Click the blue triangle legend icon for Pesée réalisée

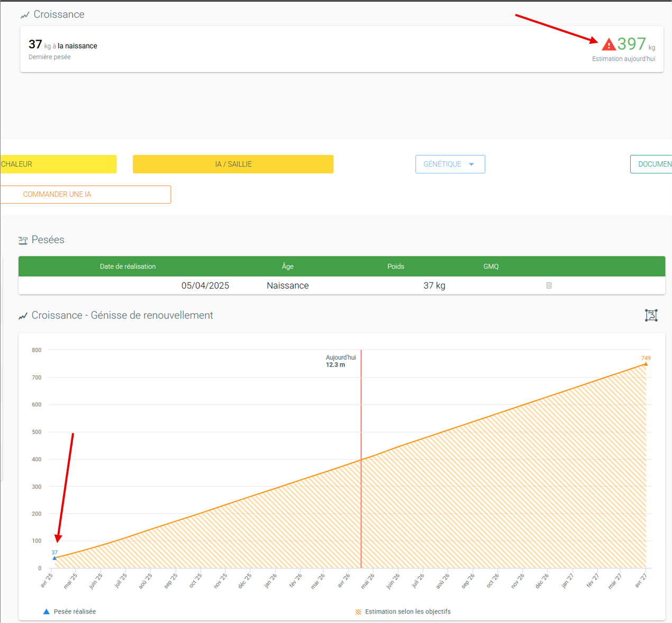click(47, 611)
